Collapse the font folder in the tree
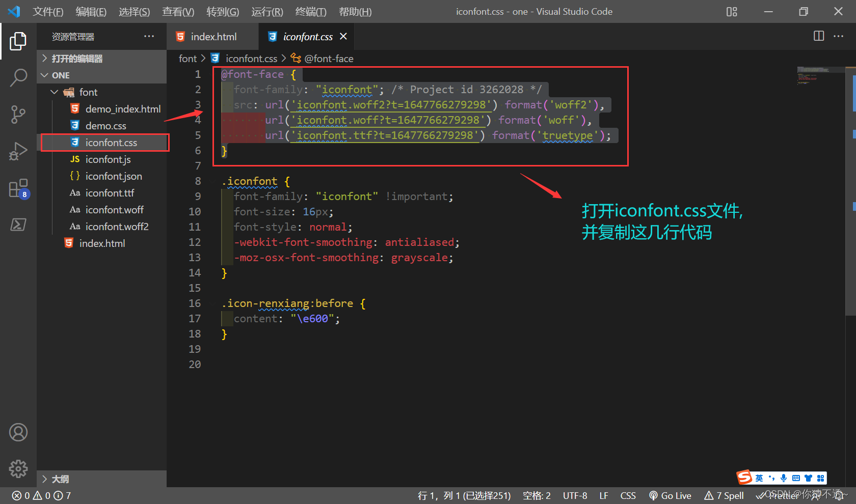Viewport: 856px width, 504px height. point(102,92)
